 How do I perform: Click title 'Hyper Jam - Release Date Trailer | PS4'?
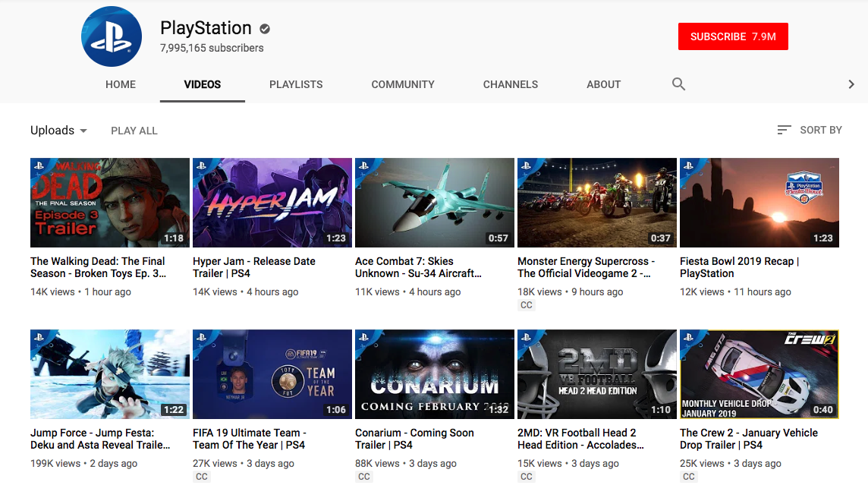click(254, 267)
